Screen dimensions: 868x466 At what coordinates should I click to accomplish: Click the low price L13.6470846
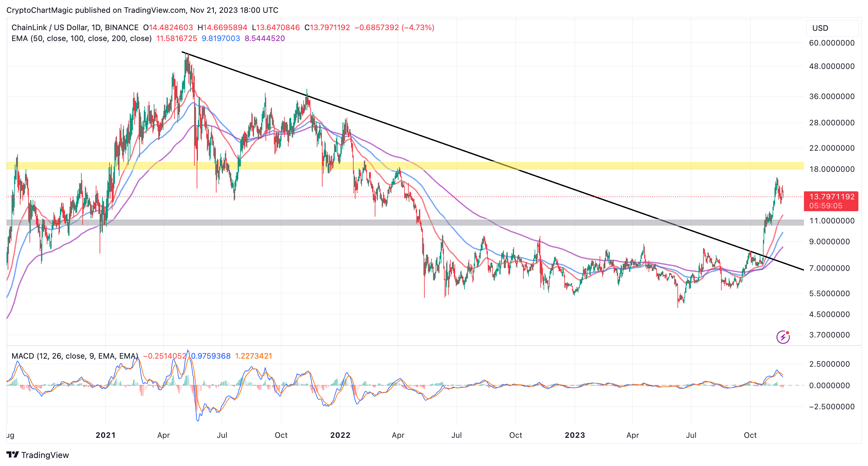click(276, 27)
